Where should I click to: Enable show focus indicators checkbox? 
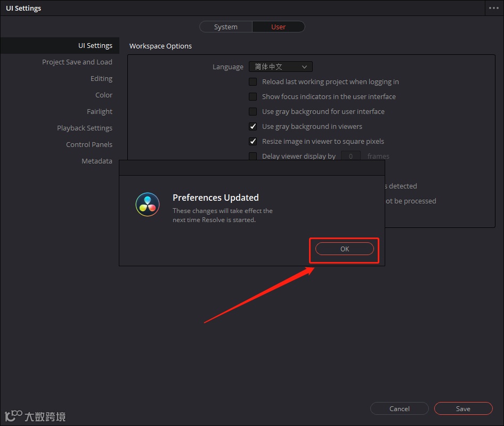point(253,97)
